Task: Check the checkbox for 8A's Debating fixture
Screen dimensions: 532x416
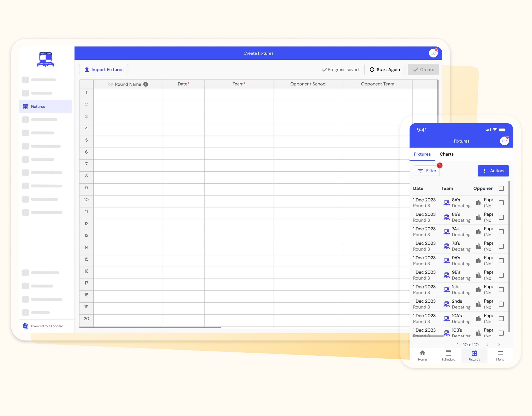Action: [501, 203]
